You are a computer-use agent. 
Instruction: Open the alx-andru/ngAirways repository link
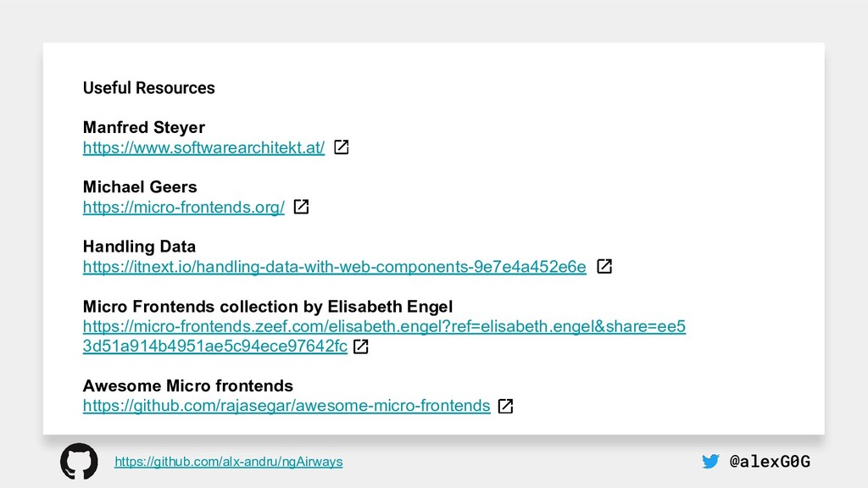[229, 462]
